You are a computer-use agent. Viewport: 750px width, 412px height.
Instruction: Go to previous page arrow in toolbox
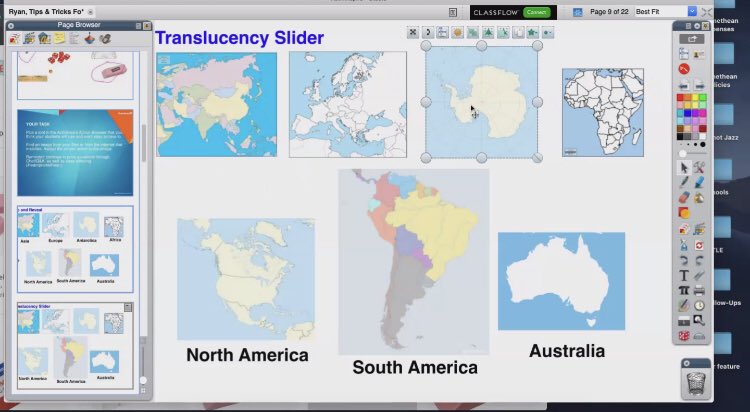click(684, 86)
